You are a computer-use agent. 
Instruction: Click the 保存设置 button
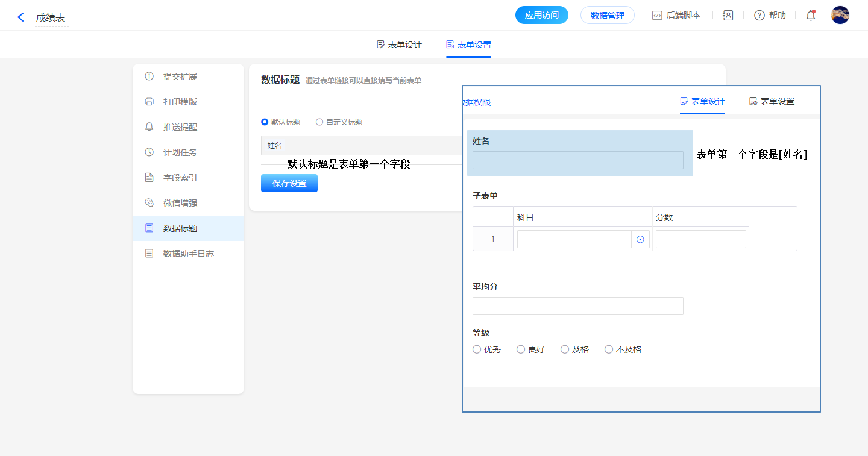tap(289, 183)
